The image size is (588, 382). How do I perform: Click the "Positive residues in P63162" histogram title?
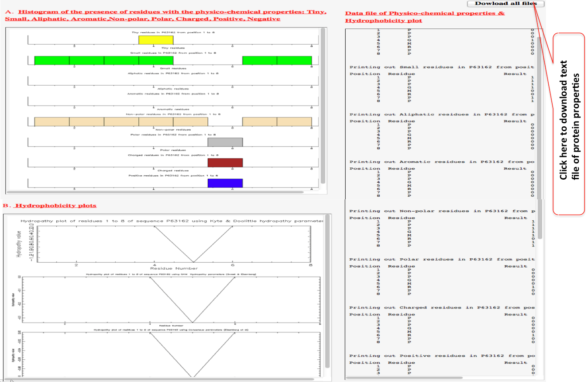point(173,176)
